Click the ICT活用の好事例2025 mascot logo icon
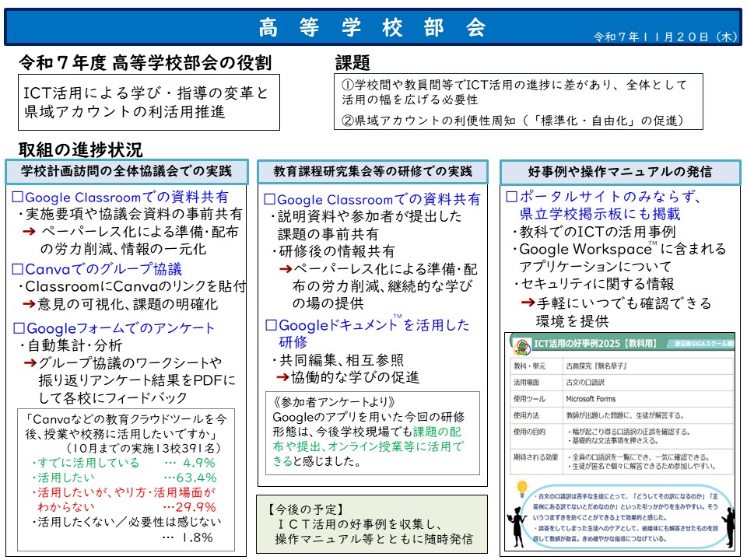 tap(524, 347)
